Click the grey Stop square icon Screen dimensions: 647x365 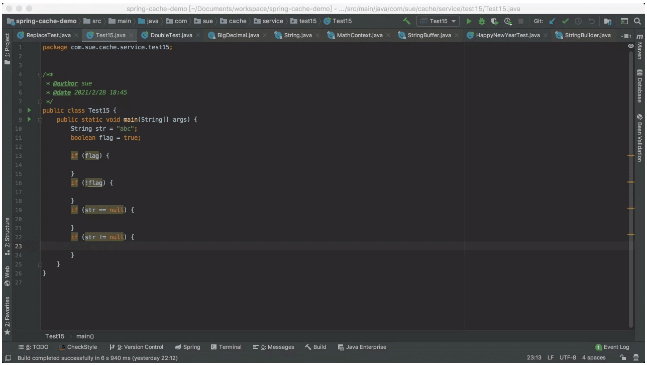click(521, 21)
